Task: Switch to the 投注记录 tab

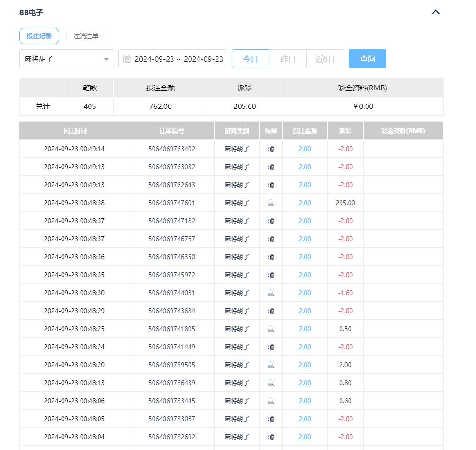Action: pyautogui.click(x=39, y=36)
